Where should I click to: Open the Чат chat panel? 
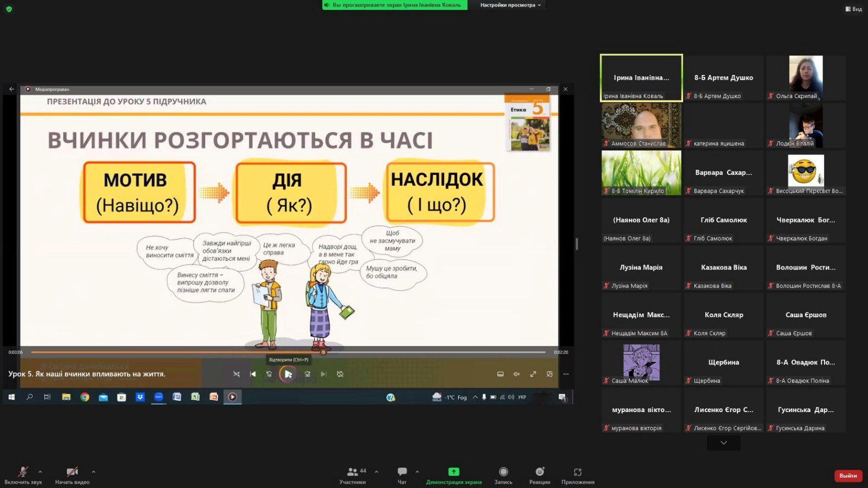(x=402, y=475)
